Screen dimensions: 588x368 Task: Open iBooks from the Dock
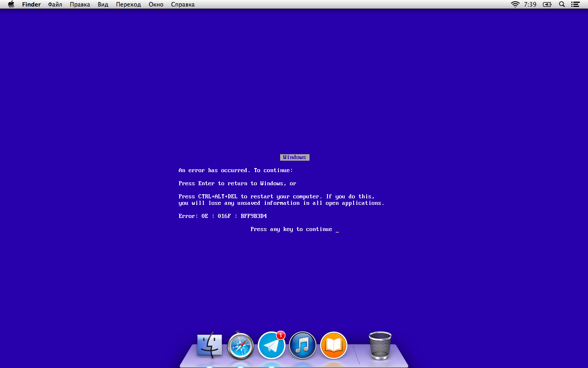[x=334, y=346]
